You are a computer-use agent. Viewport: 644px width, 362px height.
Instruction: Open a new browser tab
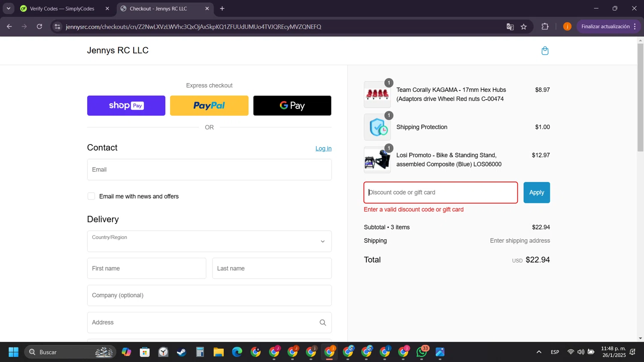pos(222,9)
